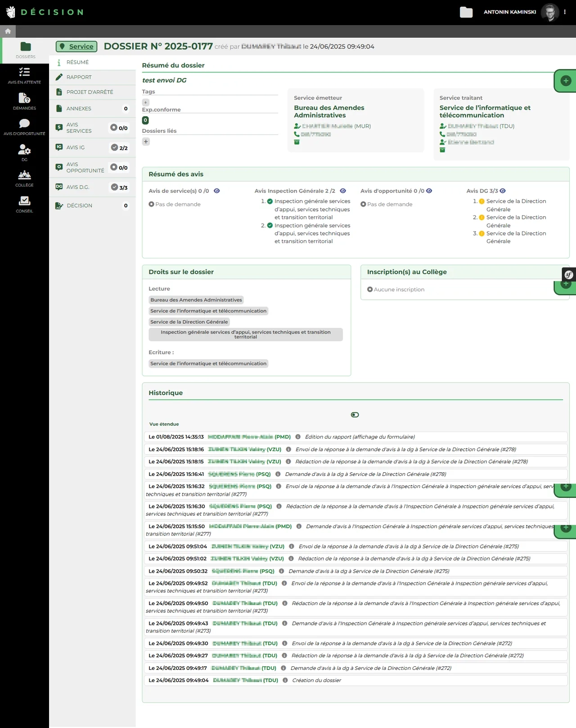The image size is (576, 728).
Task: Open the three-dot user menu
Action: 565,12
